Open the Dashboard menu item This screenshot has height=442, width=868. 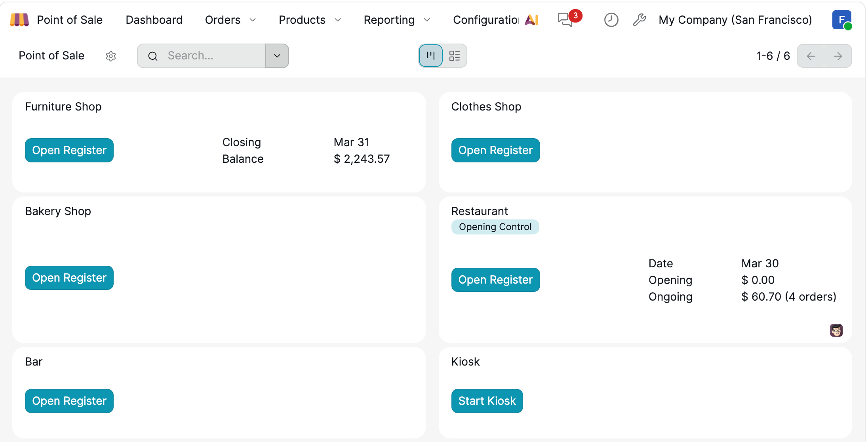click(x=154, y=20)
